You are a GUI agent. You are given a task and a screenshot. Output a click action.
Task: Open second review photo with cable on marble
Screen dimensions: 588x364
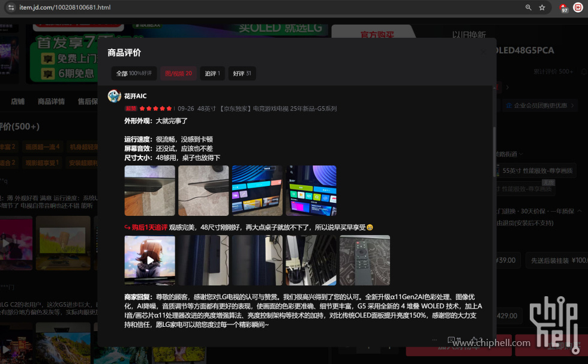[203, 191]
